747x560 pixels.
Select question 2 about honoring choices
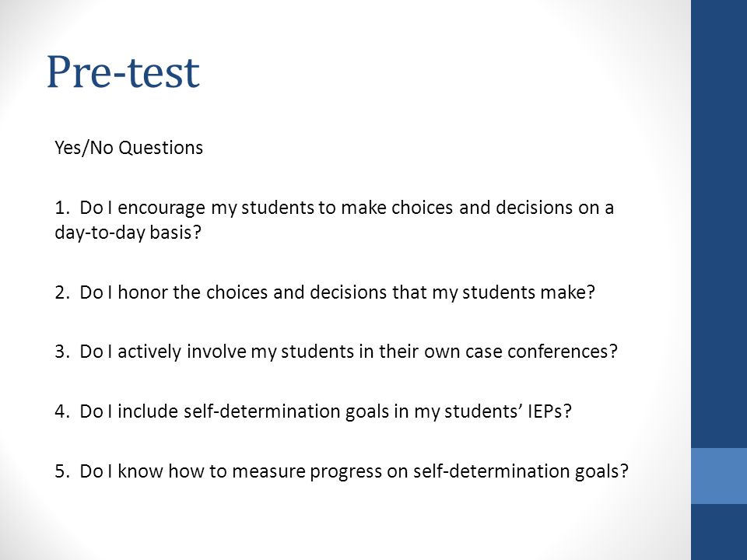pos(325,292)
